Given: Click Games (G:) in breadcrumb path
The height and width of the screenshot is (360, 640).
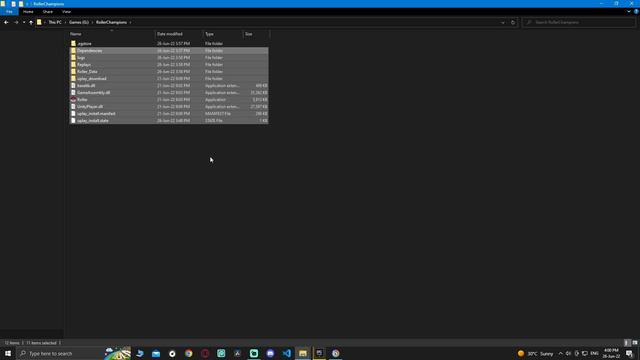Looking at the screenshot, I should point(79,22).
